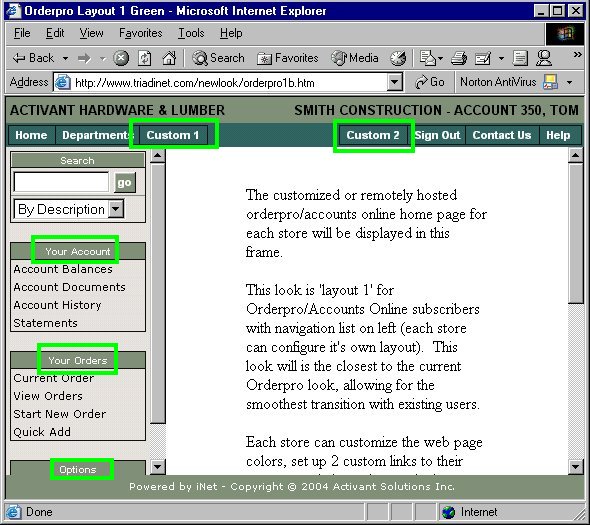Screen dimensions: 590x525
Task: Open the browser Search toolbar button
Action: pyautogui.click(x=218, y=58)
